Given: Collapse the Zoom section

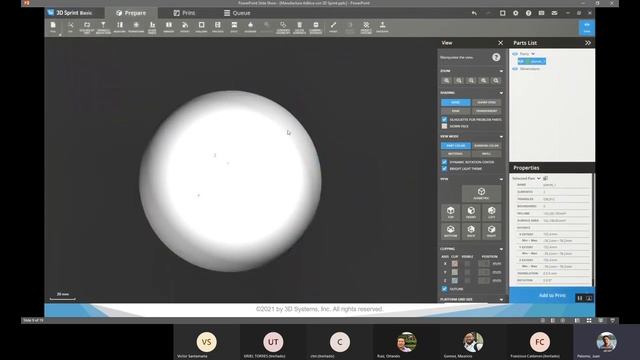Looking at the screenshot, I should pyautogui.click(x=501, y=71).
